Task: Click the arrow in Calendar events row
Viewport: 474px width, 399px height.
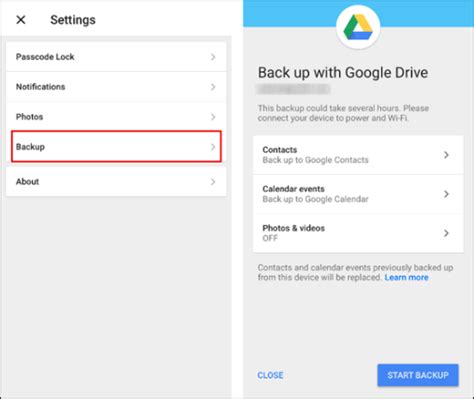Action: (446, 194)
